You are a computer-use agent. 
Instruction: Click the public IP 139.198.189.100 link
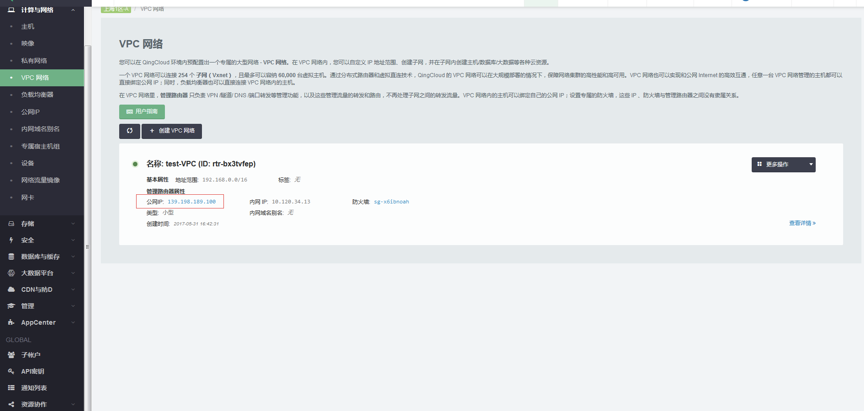click(x=191, y=202)
